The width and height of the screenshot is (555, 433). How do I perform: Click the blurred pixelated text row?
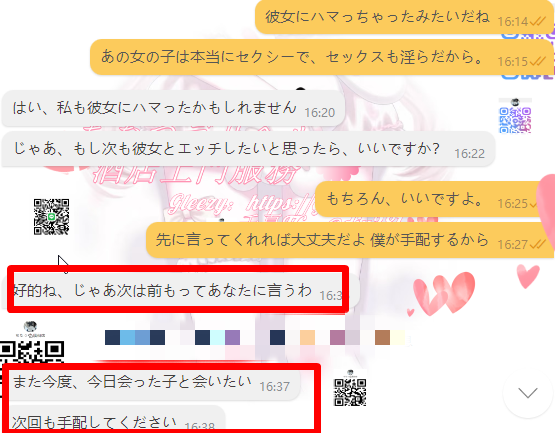[x=255, y=337]
